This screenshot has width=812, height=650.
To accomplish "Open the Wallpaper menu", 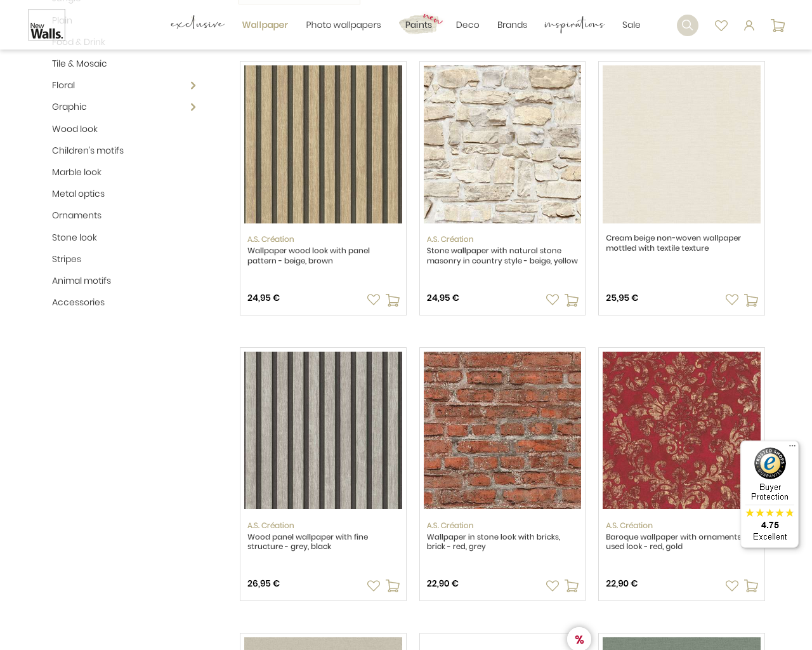I will 265,25.
